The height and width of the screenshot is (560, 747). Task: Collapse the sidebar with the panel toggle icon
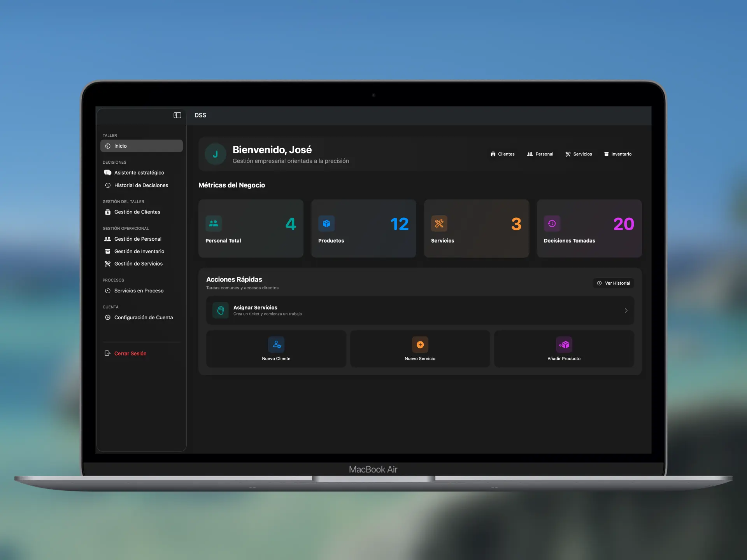click(x=177, y=115)
